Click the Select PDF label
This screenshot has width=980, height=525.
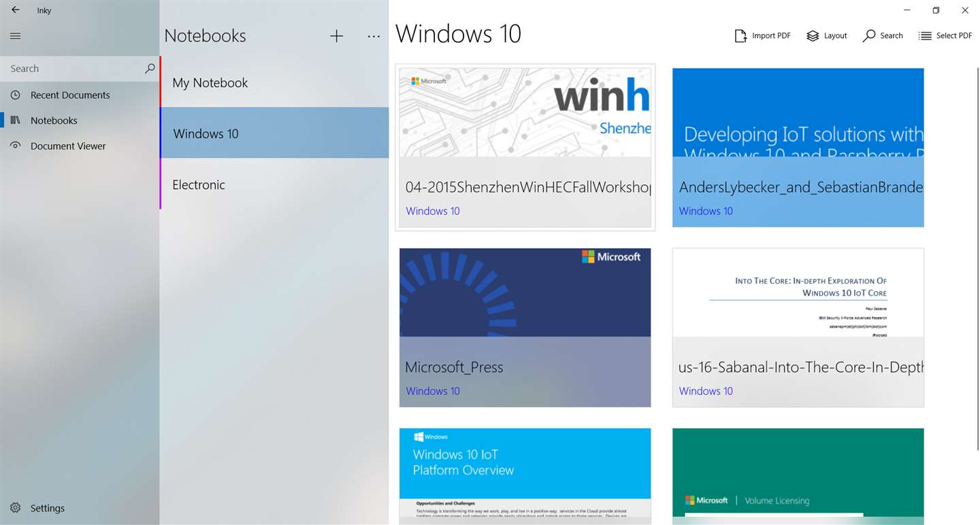click(x=954, y=36)
